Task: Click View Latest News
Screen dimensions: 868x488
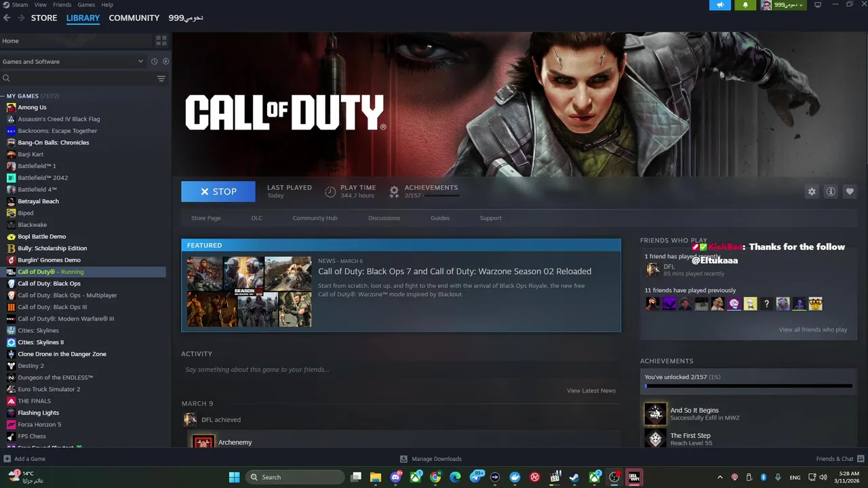Action: 591,390
